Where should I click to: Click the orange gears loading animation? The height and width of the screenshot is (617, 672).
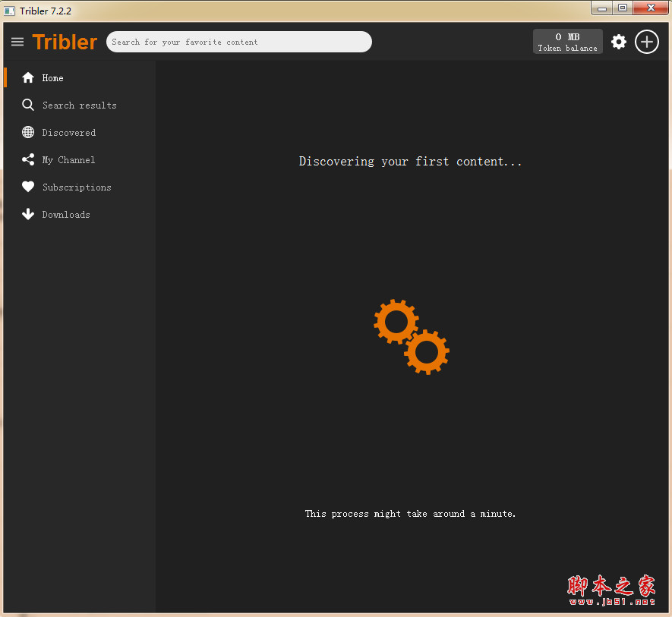[412, 337]
